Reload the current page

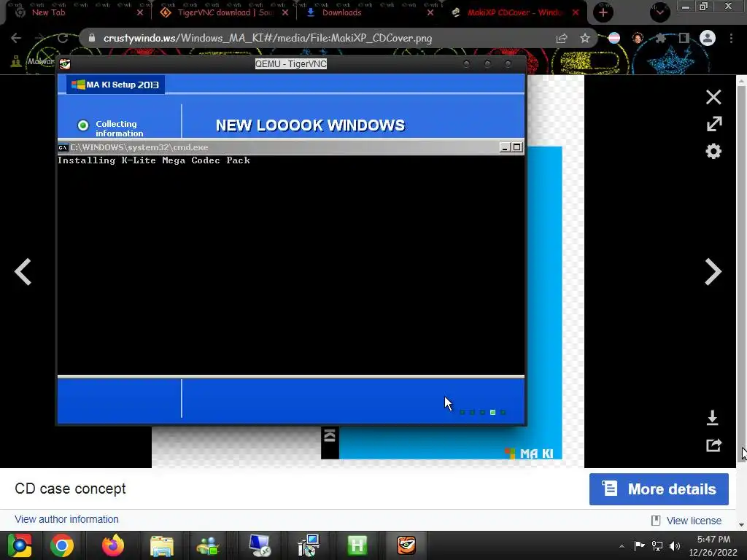pos(63,38)
